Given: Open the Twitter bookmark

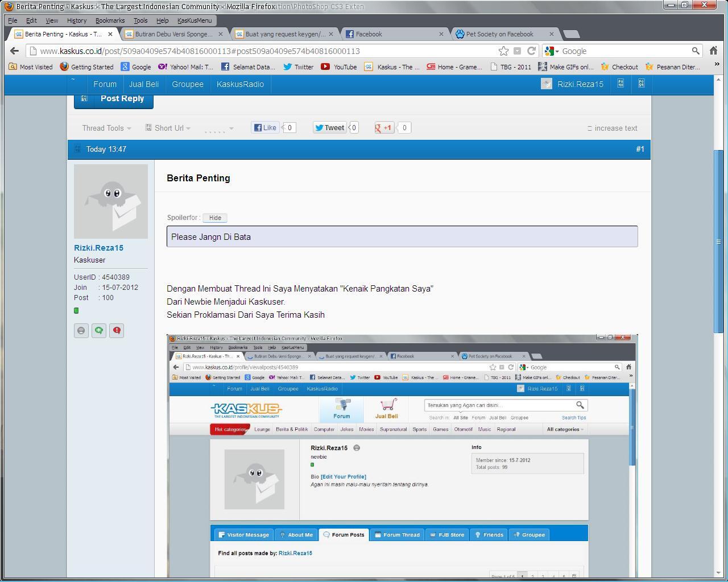Looking at the screenshot, I should pyautogui.click(x=298, y=66).
